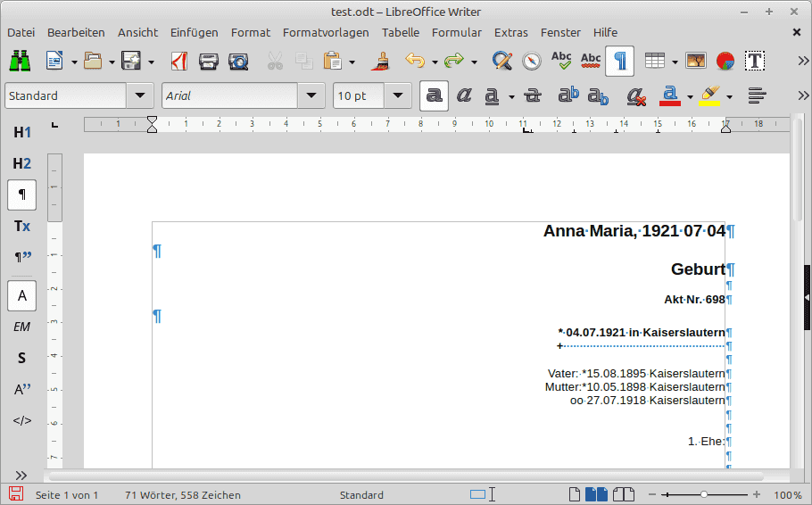Toggle formatting marks (¶) in top toolbar
This screenshot has height=505, width=812.
coord(620,61)
